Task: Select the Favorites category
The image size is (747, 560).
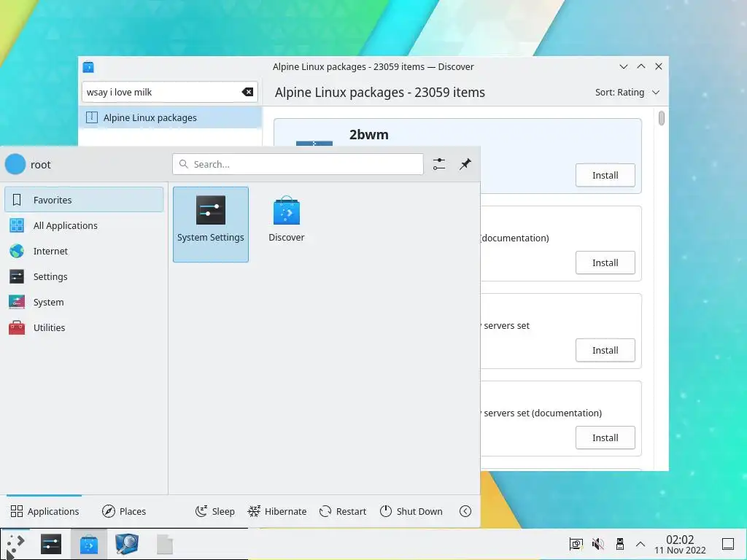Action: pos(84,200)
